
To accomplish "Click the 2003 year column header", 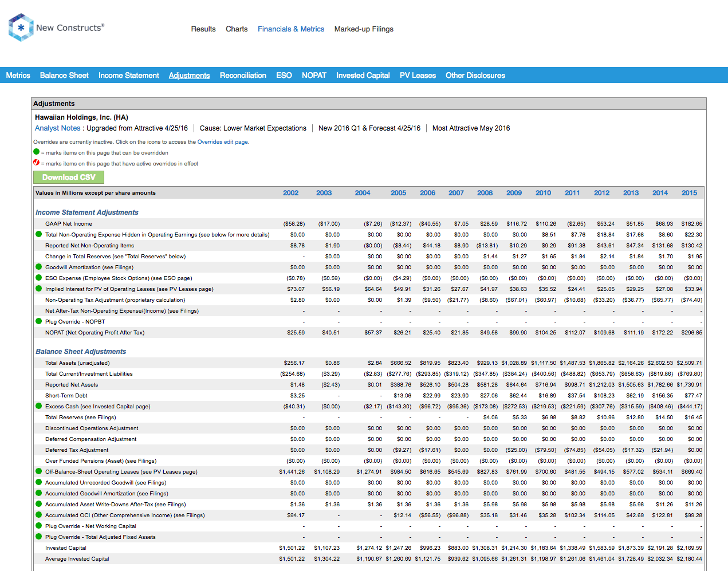I will point(324,193).
